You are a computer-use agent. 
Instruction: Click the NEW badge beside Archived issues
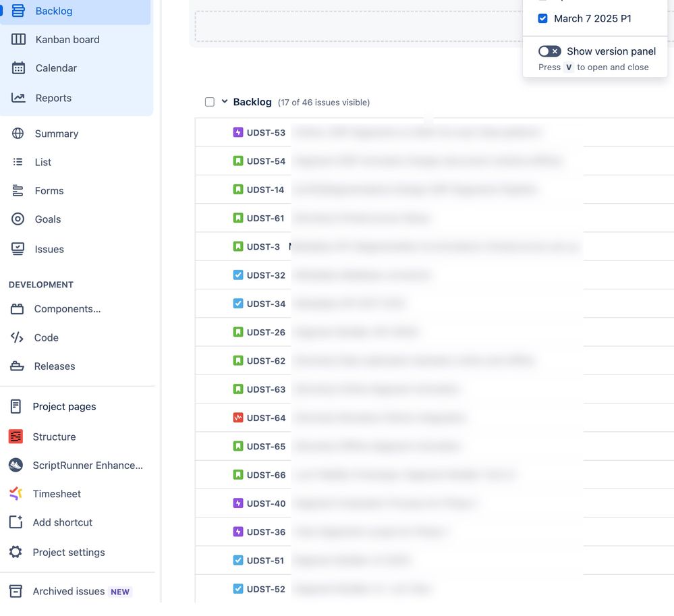(x=120, y=592)
